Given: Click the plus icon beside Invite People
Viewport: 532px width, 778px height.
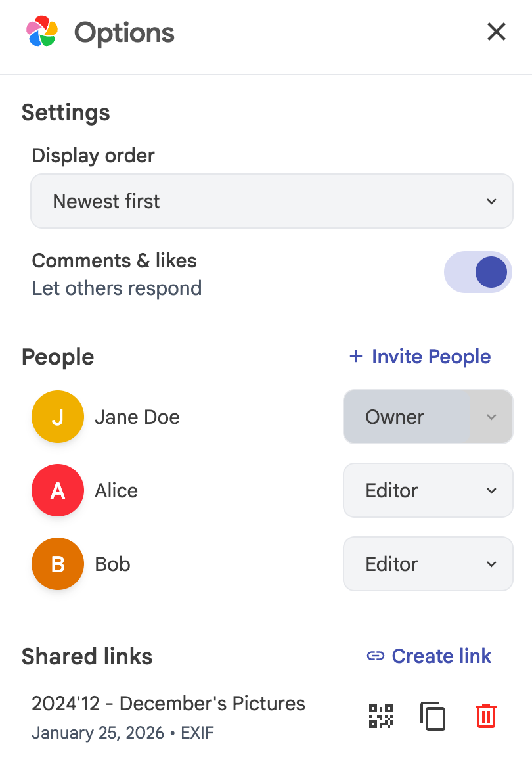Looking at the screenshot, I should tap(355, 356).
